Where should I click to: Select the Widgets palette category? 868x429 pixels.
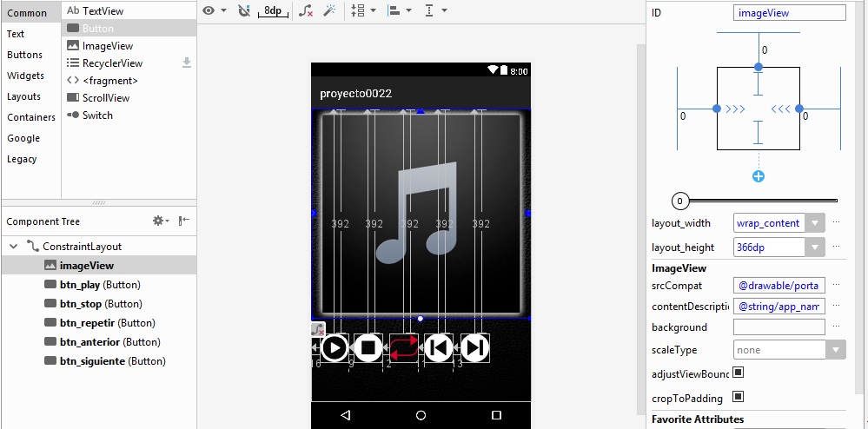[x=25, y=76]
